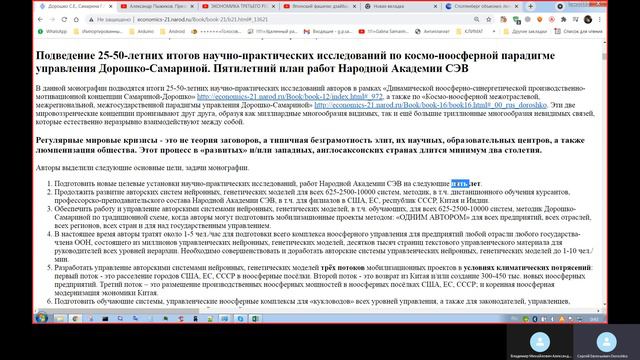This screenshot has width=640, height=360.
Task: Open КЛИМАТ bookmarks folder
Action: coord(469,31)
